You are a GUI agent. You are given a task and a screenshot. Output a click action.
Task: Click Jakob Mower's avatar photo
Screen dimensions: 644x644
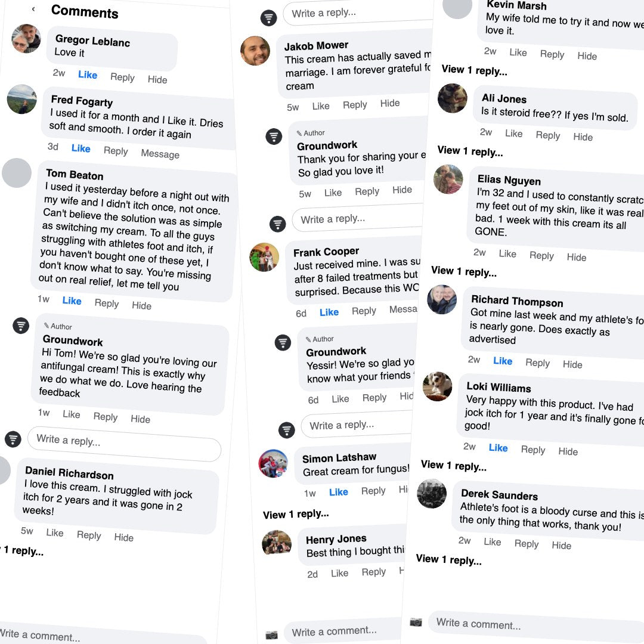pos(255,51)
